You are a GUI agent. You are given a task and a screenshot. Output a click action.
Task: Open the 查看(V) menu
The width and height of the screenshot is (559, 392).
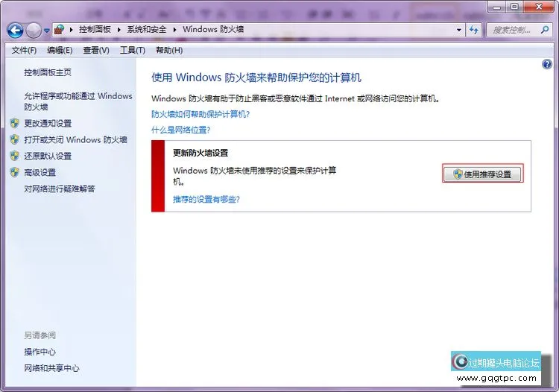(96, 50)
